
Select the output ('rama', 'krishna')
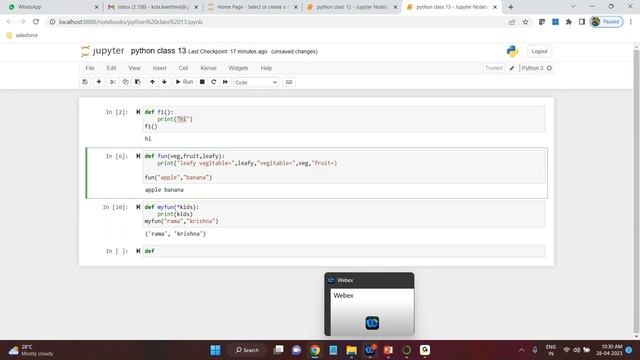click(176, 234)
